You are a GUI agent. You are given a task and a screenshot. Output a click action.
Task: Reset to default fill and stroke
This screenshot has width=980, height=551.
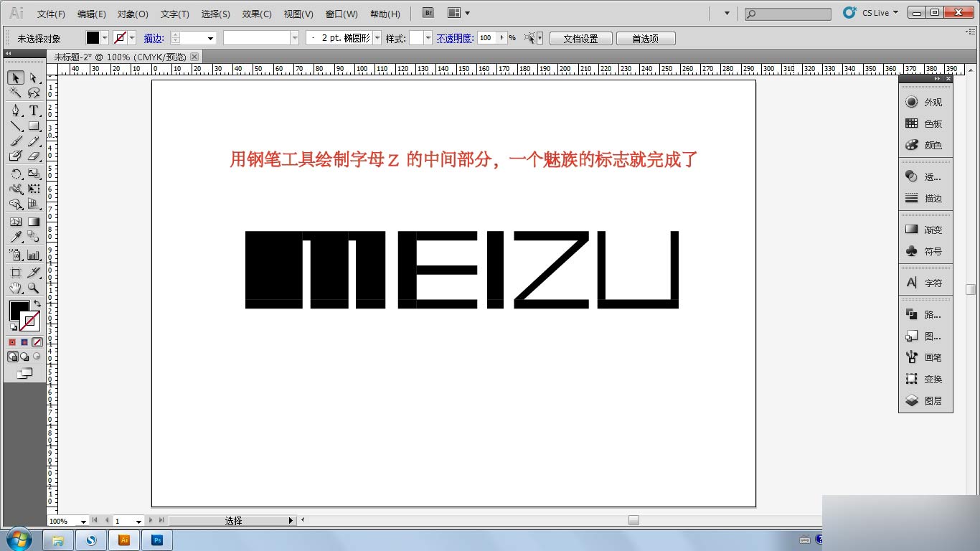coord(14,327)
